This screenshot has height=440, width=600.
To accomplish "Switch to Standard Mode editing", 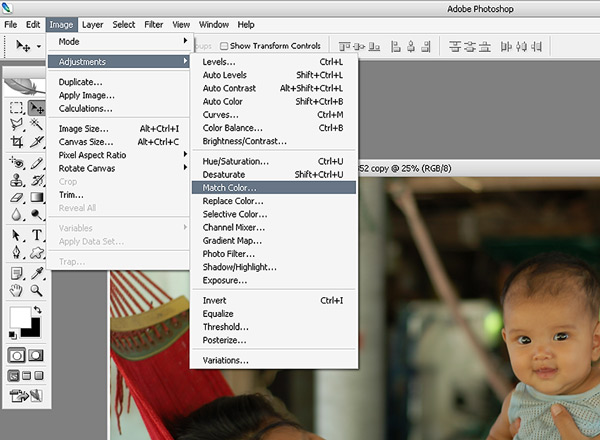I will click(x=16, y=355).
